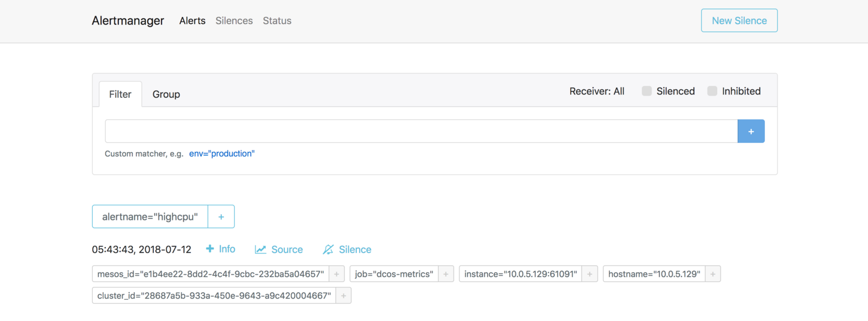This screenshot has width=868, height=321.
Task: Enable the Inhibited checkbox
Action: point(712,91)
